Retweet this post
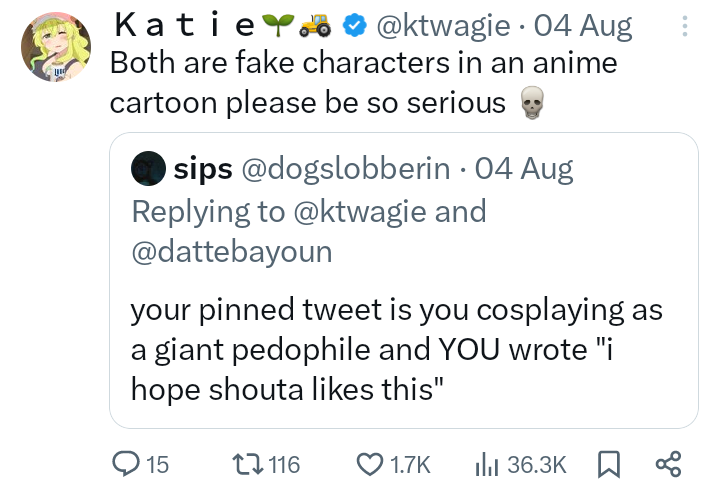 tap(244, 463)
